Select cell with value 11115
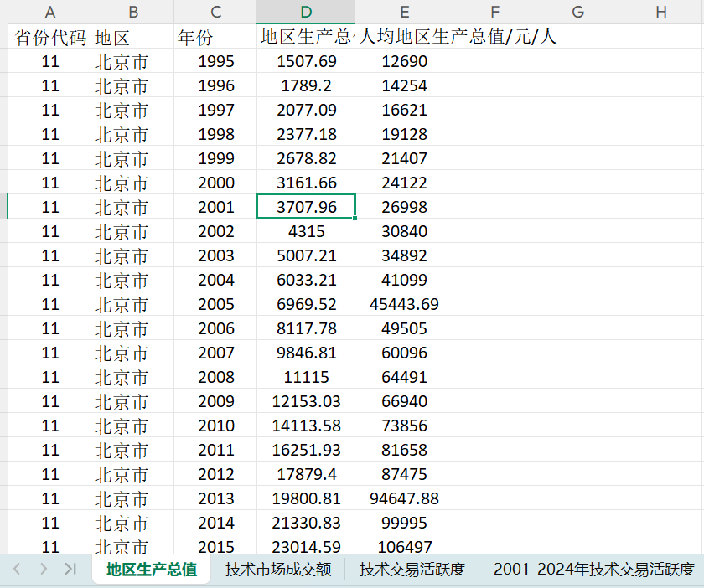Screen dimensions: 704x588 click(x=306, y=376)
